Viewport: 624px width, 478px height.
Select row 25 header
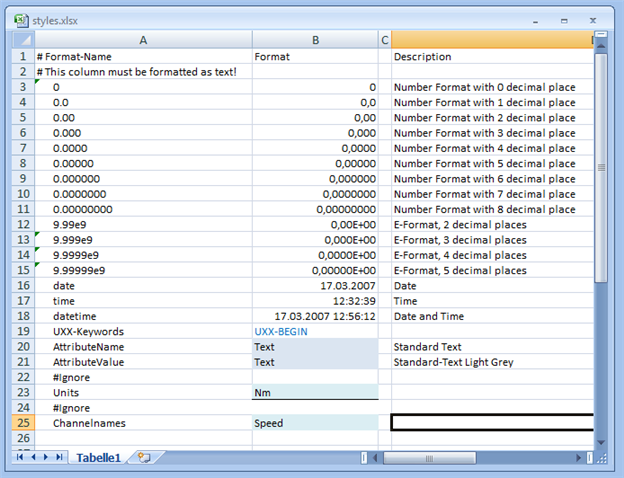pos(21,423)
